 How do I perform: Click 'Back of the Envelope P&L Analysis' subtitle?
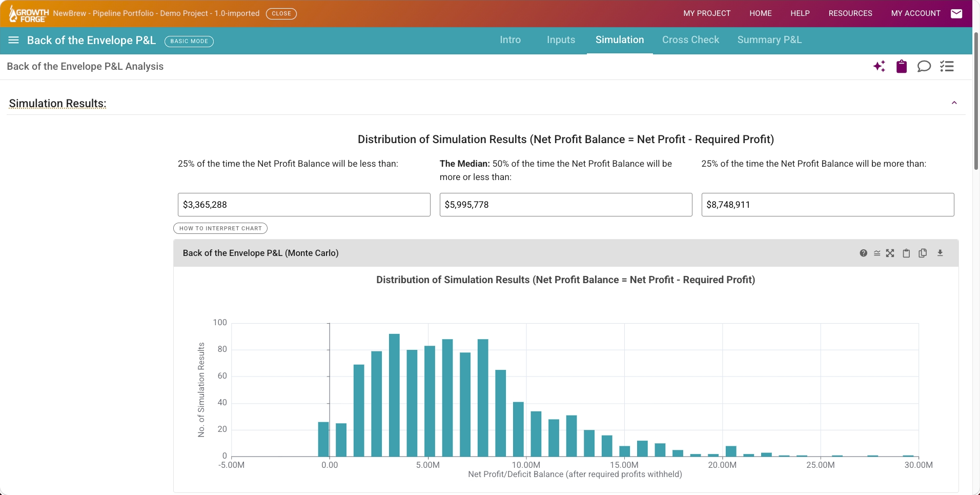click(85, 66)
